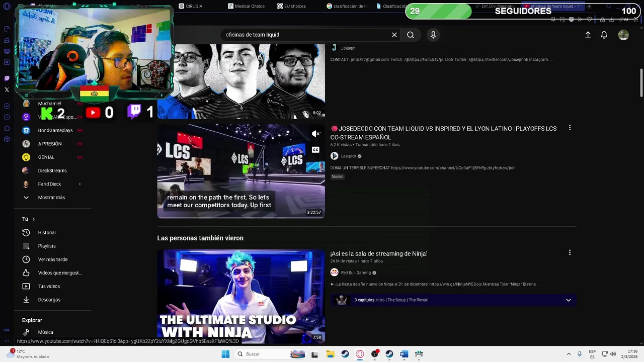Click Opera X (Twitter) sidebar icon
This screenshot has width=644, height=362.
coord(7,89)
